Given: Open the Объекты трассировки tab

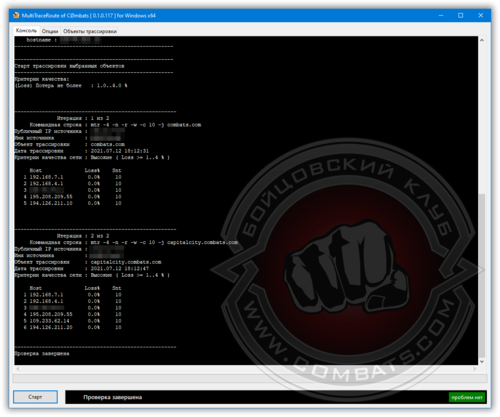Looking at the screenshot, I should coord(90,31).
